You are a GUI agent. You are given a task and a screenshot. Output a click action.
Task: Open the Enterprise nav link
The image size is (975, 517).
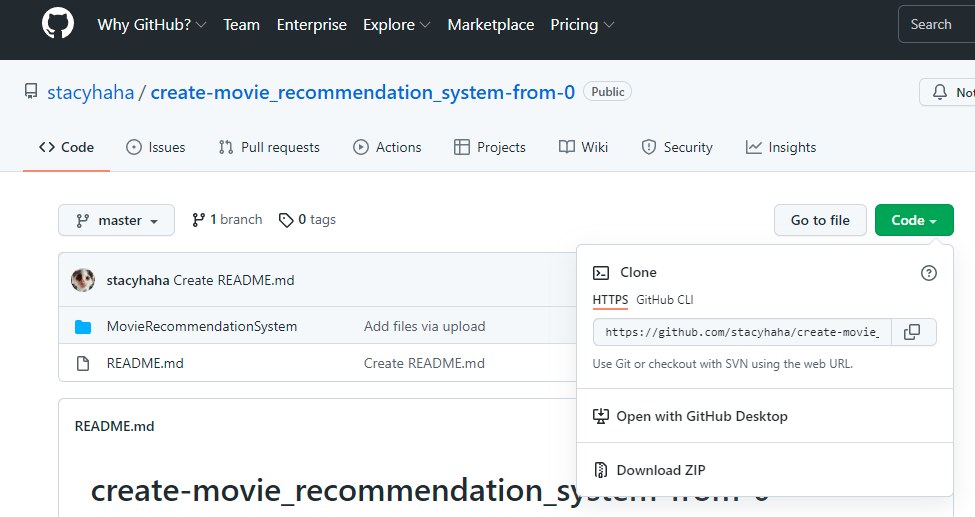point(312,25)
